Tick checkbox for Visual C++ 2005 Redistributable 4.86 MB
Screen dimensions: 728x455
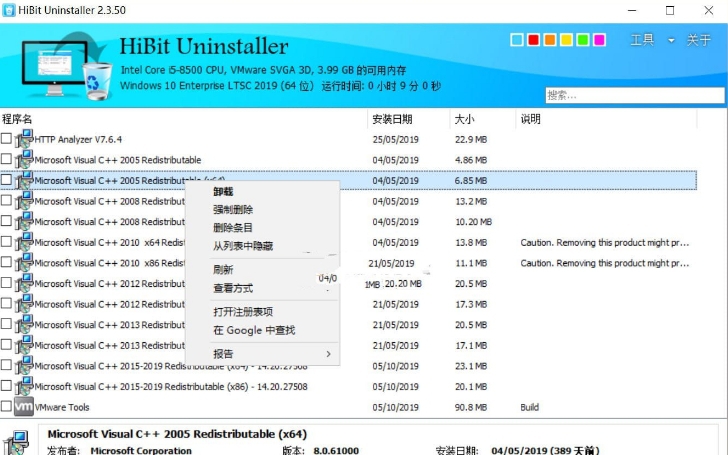(x=6, y=159)
